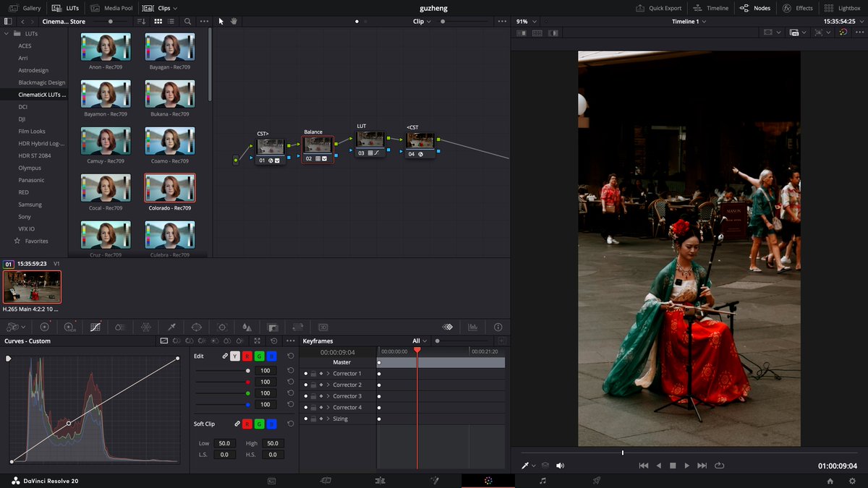Toggle the Y luminance channel button
The height and width of the screenshot is (488, 868).
pos(235,356)
